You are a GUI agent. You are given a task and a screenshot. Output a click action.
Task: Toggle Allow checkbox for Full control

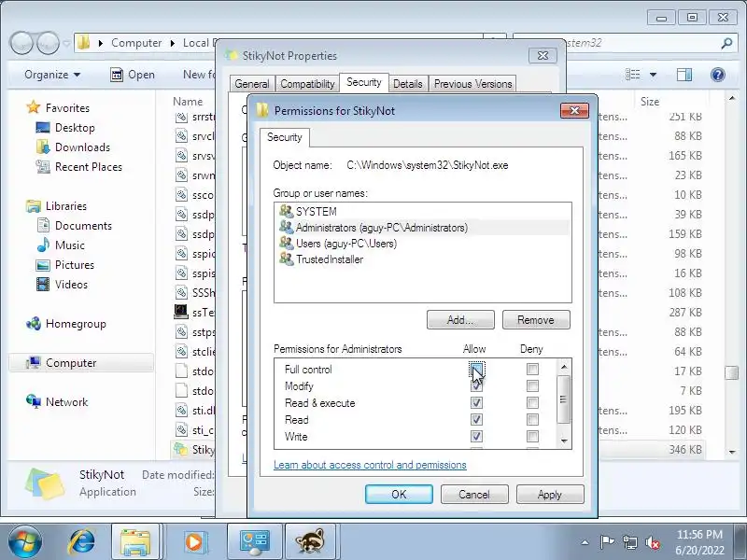(x=476, y=369)
